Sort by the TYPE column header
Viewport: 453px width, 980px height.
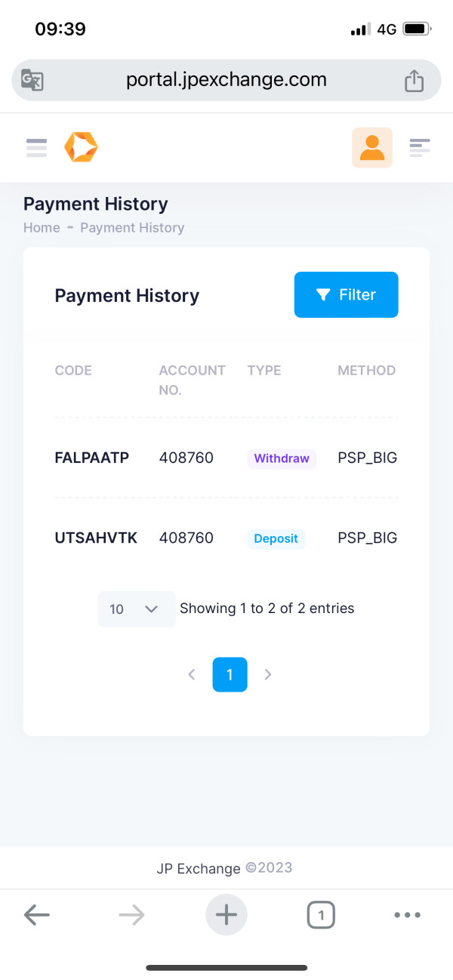tap(264, 370)
